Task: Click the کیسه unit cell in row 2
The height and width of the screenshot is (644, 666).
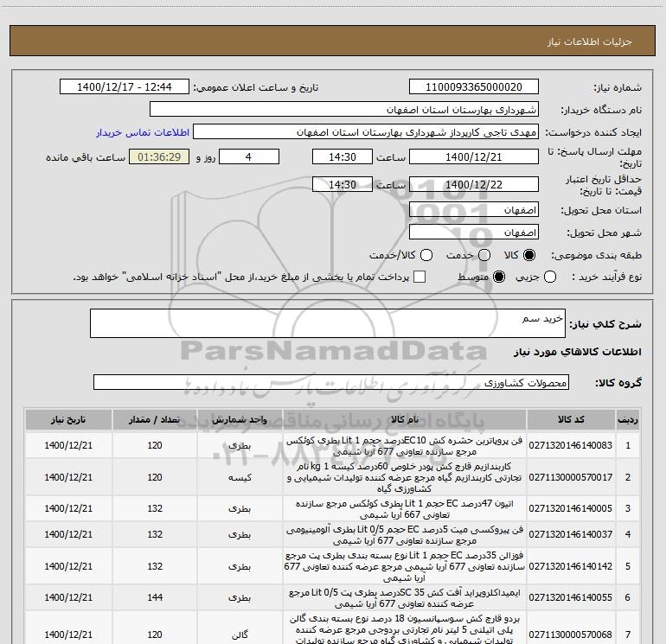Action: [240, 477]
